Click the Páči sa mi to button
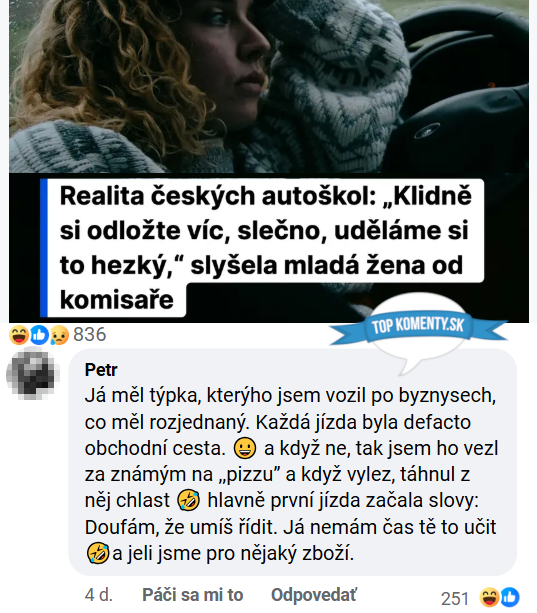 point(193,595)
